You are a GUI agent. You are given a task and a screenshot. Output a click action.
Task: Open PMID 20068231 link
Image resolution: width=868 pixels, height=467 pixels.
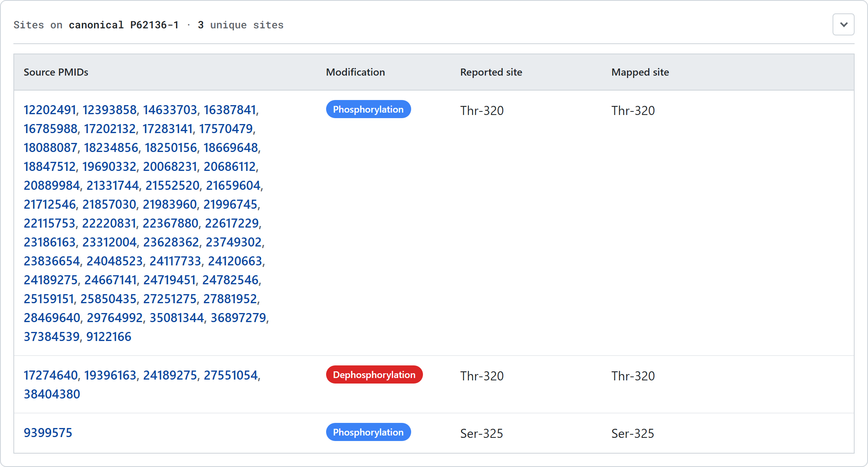click(x=170, y=167)
